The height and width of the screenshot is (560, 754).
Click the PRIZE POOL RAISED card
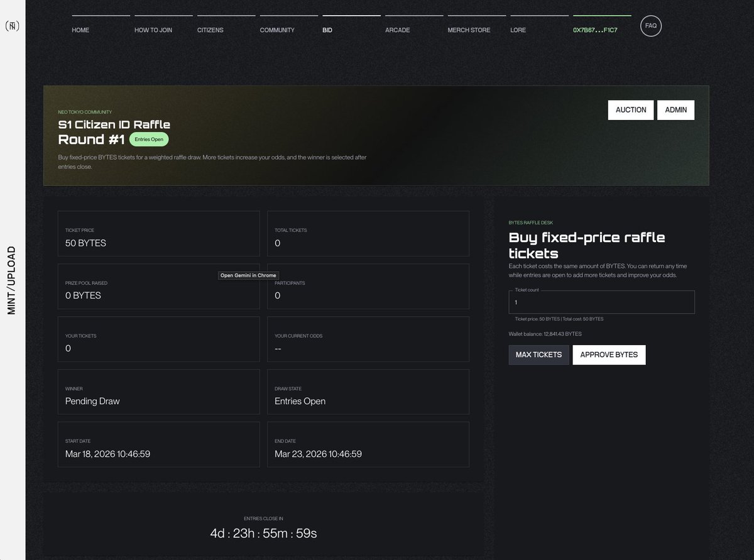click(158, 286)
